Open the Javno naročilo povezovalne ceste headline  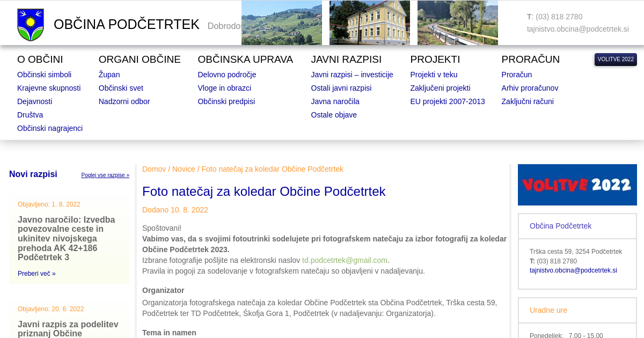(x=67, y=238)
